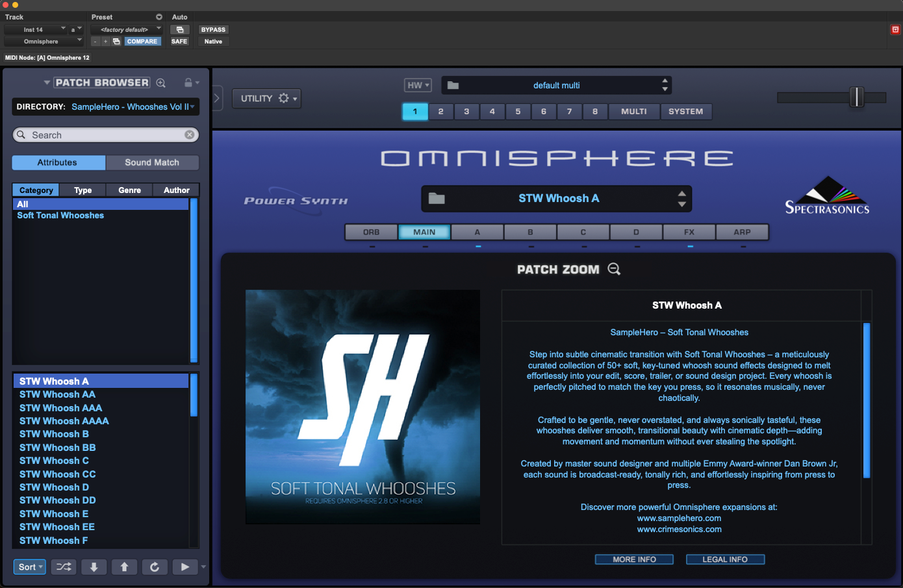
Task: Click the SH Soft Tonal Whooshes artwork
Action: [362, 407]
